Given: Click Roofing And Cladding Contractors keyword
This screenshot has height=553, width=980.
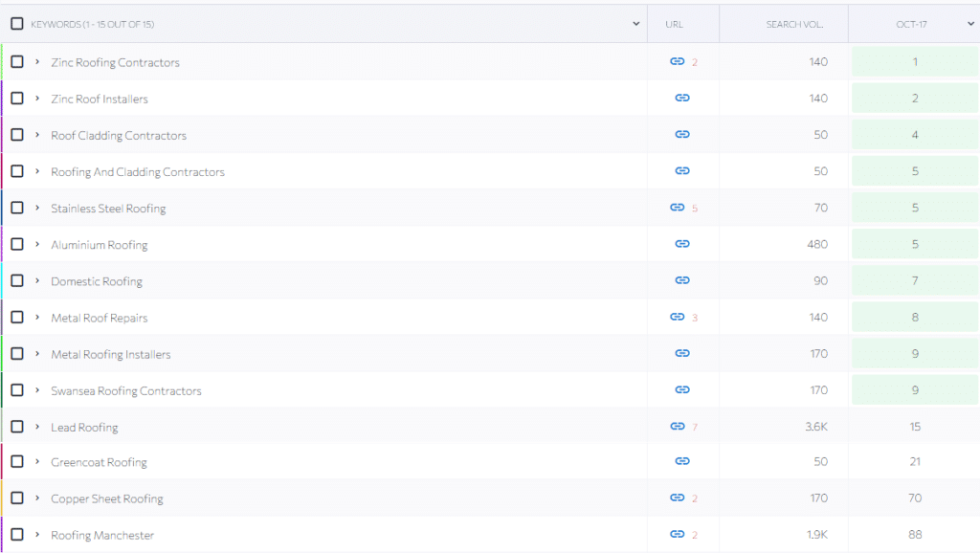Looking at the screenshot, I should (x=138, y=172).
